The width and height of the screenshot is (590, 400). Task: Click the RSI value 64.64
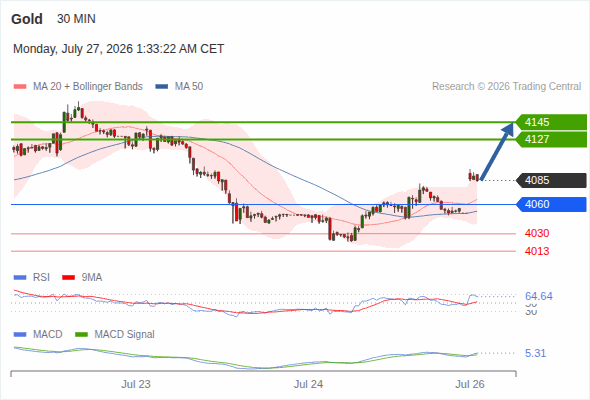click(539, 296)
